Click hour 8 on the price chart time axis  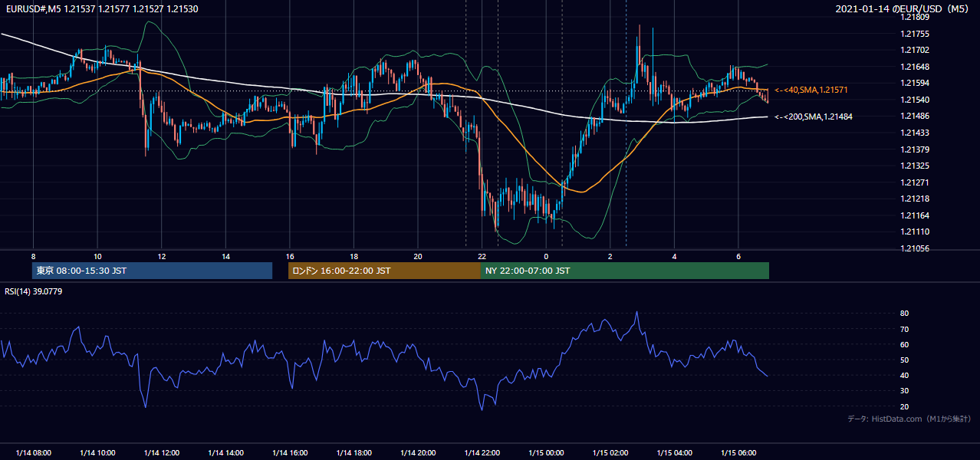pos(33,256)
